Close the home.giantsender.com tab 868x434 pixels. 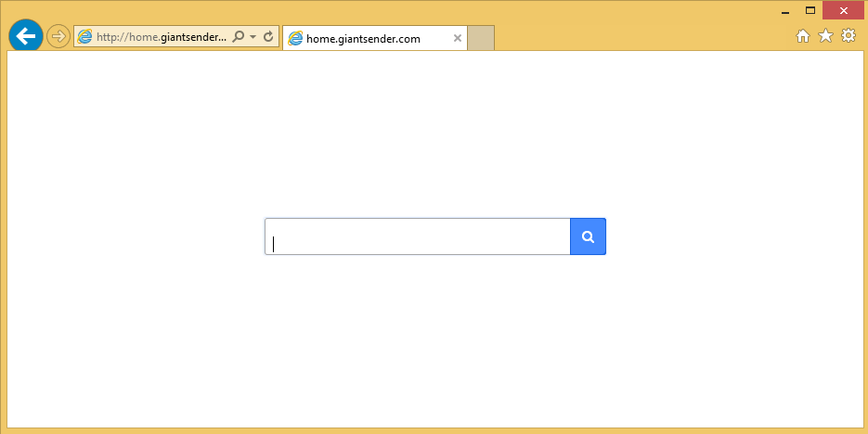pyautogui.click(x=458, y=38)
